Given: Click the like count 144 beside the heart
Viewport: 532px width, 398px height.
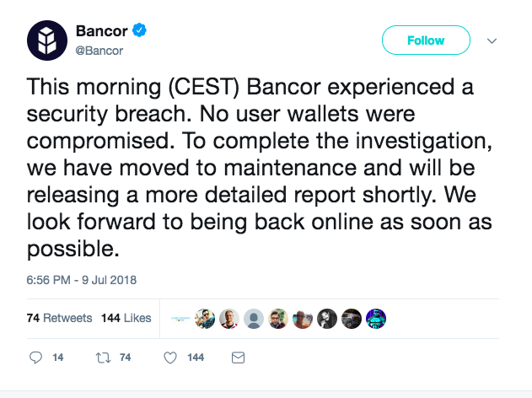Looking at the screenshot, I should [196, 358].
